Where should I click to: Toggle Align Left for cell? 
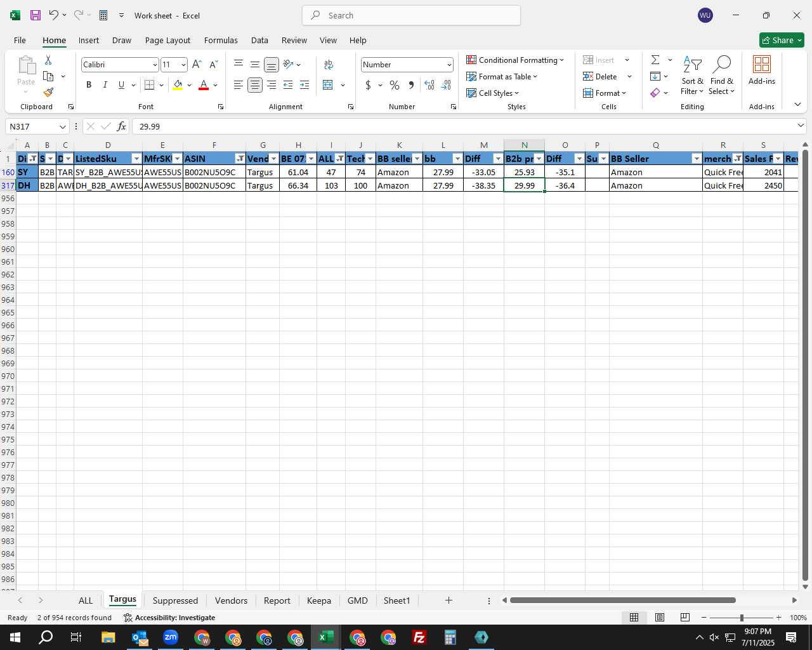tap(238, 85)
